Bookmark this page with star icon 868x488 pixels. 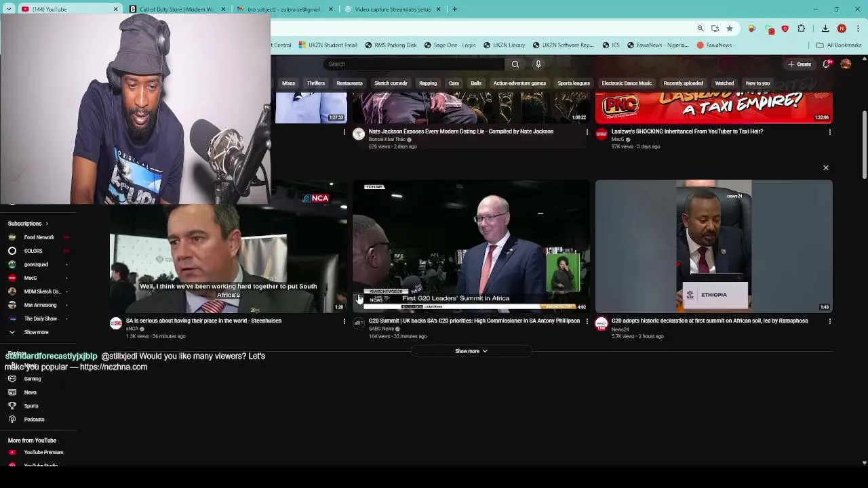pos(729,28)
